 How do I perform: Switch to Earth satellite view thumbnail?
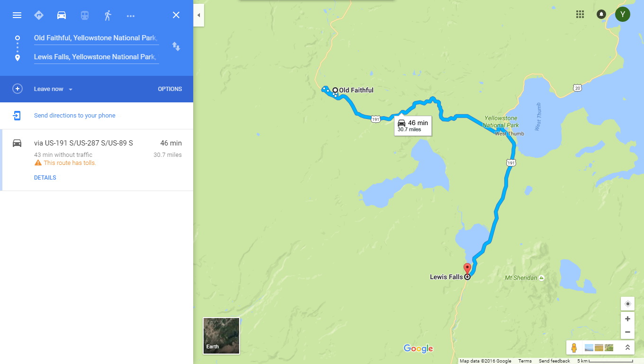click(221, 336)
